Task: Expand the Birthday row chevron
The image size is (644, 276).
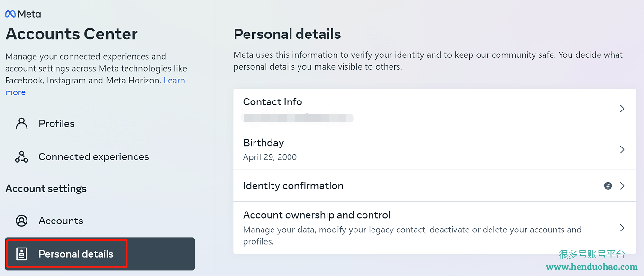Action: tap(622, 149)
